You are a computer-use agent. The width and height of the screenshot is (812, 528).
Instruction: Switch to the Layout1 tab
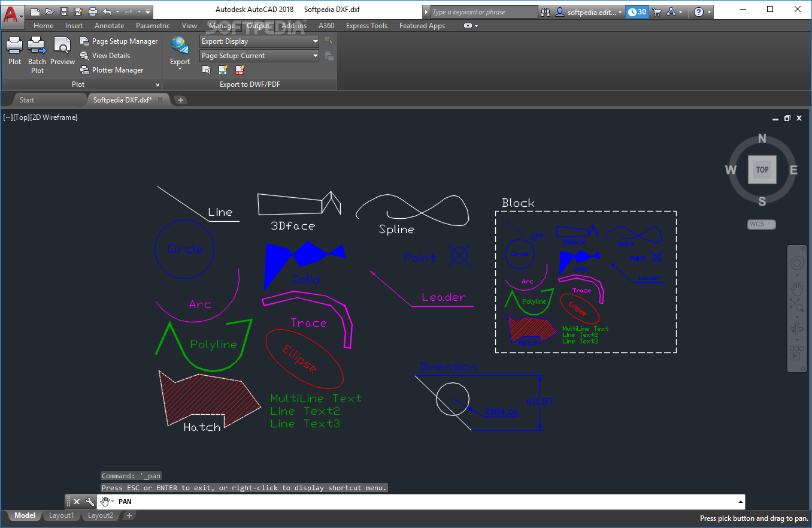click(62, 515)
